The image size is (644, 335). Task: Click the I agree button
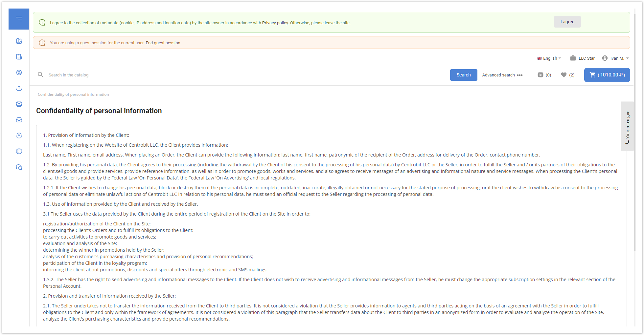point(567,22)
